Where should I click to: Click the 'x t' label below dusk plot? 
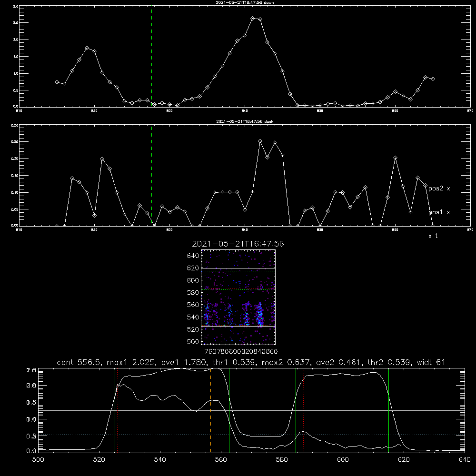[x=433, y=236]
